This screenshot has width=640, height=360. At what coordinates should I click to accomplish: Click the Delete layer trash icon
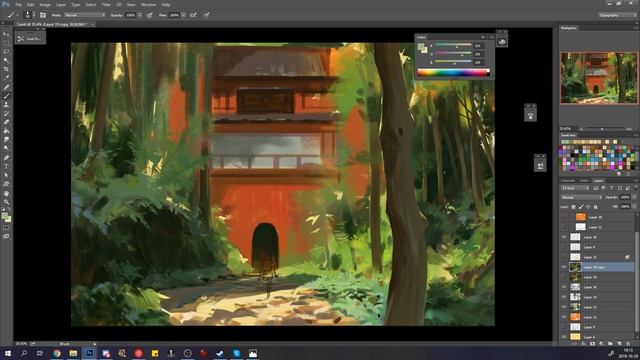click(x=628, y=344)
